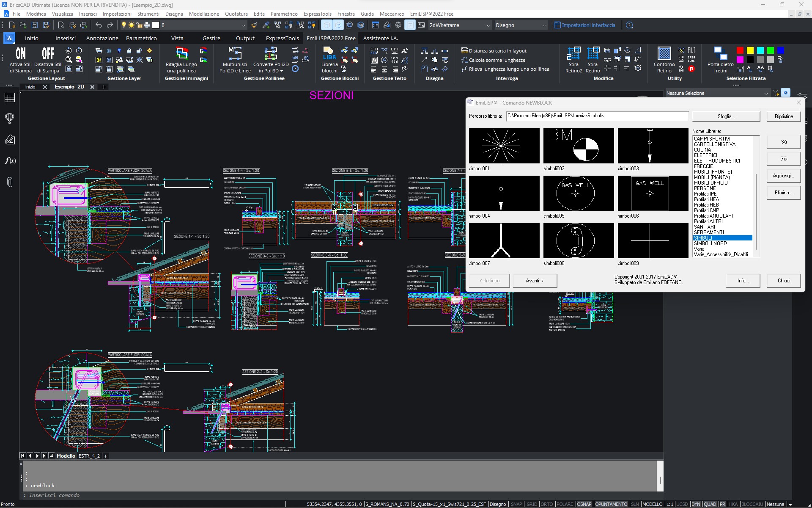Open the Quotatura menu
The image size is (812, 508).
coord(236,14)
